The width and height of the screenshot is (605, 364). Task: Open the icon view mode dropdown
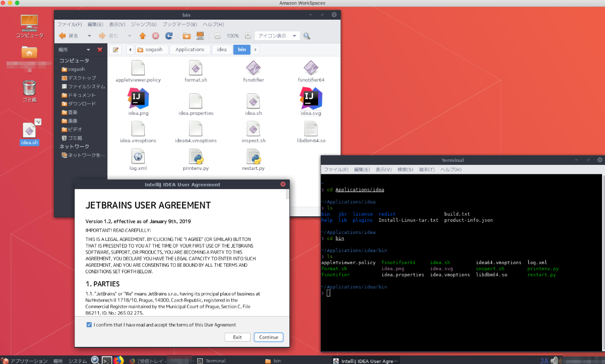[x=277, y=36]
